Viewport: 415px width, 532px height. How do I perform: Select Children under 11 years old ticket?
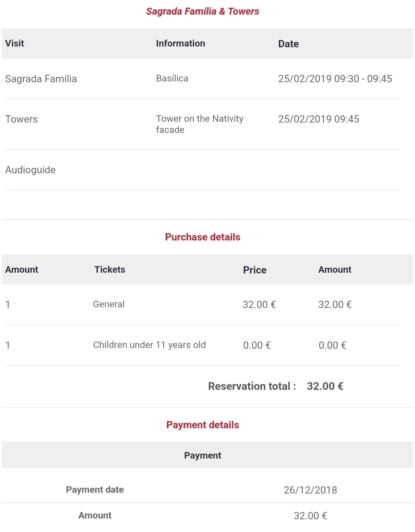pos(149,345)
